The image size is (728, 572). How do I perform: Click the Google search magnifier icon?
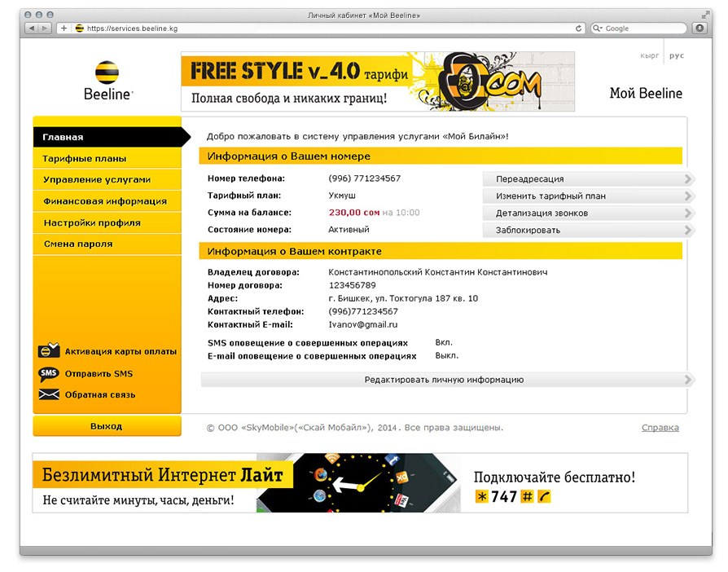[x=598, y=29]
